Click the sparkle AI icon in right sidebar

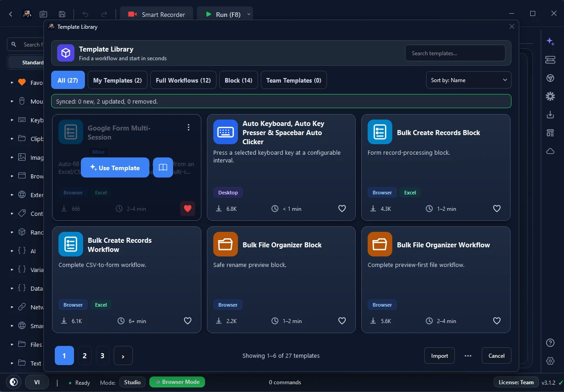pos(550,42)
